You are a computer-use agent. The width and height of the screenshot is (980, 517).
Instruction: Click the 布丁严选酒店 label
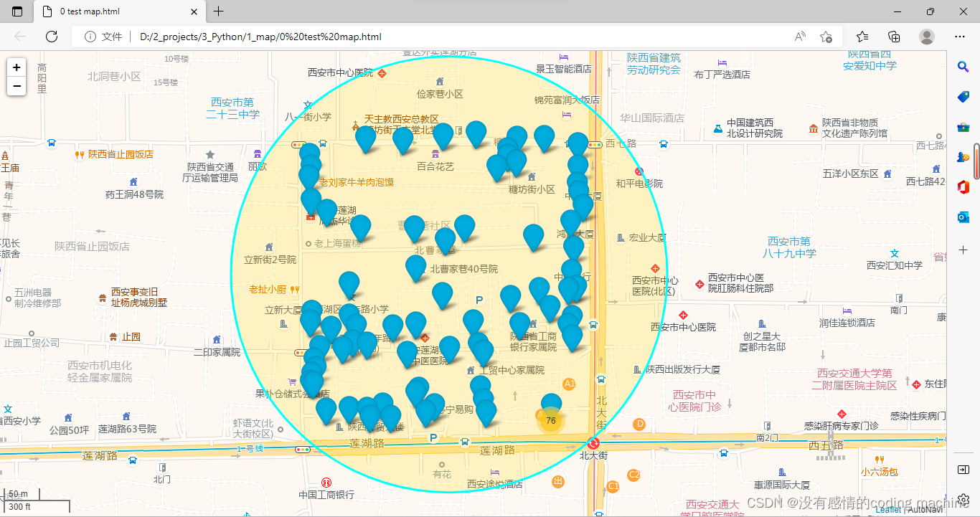point(722,75)
